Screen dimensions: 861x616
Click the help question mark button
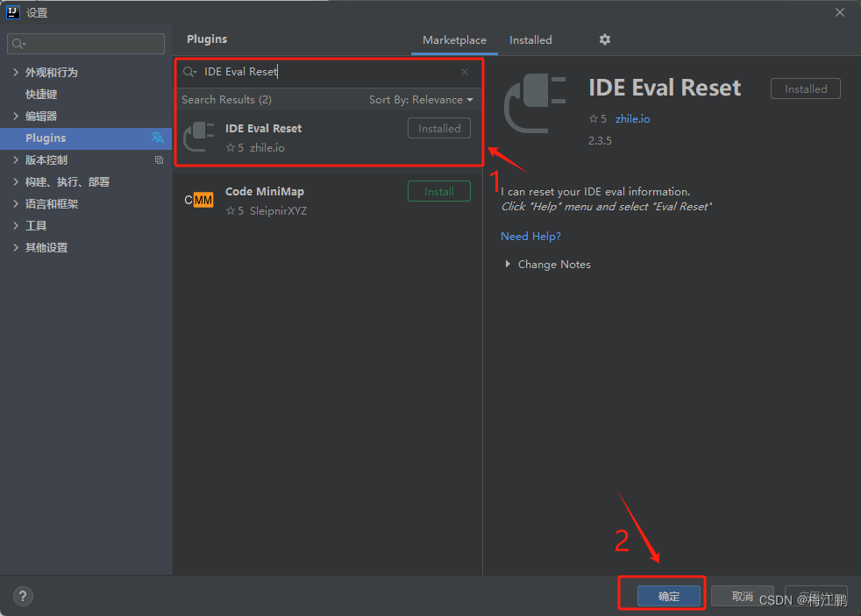(23, 596)
